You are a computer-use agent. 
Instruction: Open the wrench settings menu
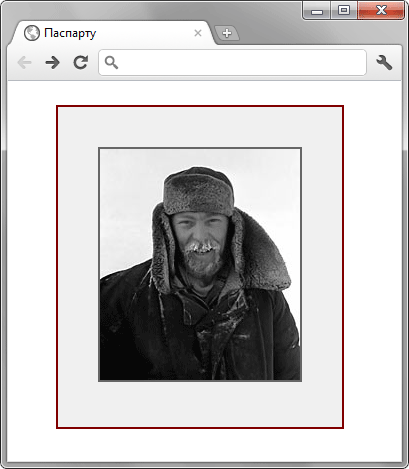[x=384, y=62]
